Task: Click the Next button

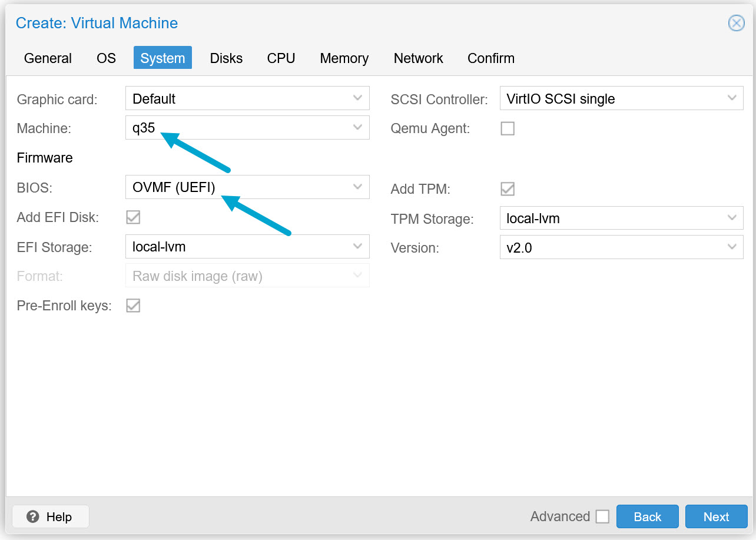Action: tap(716, 516)
